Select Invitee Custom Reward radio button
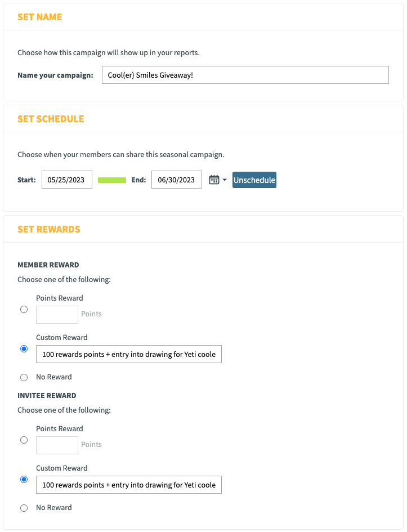 [x=24, y=480]
